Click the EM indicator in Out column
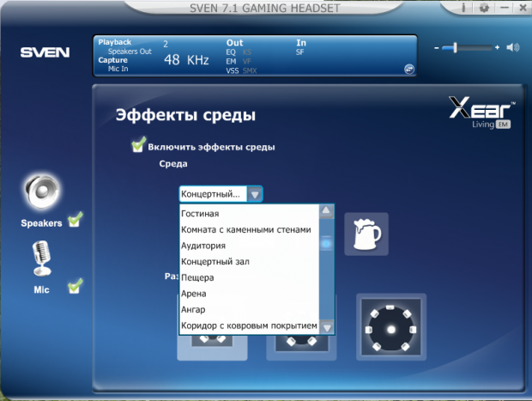 [231, 62]
